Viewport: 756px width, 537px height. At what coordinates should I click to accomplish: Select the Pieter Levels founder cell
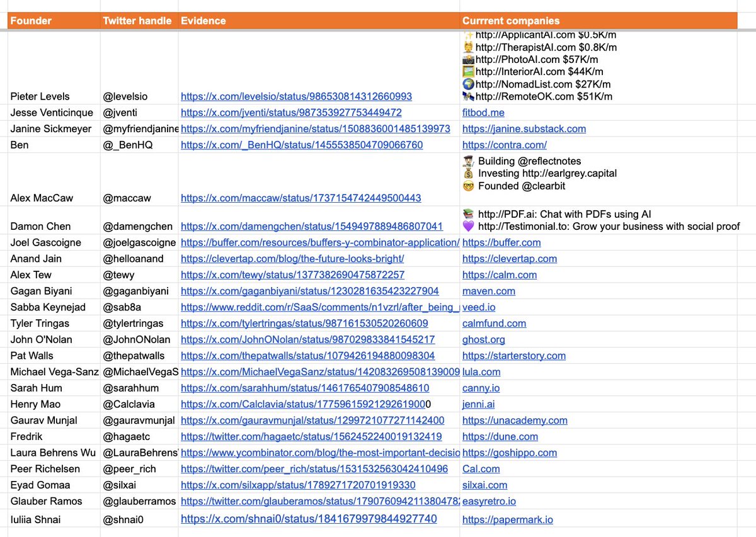[x=54, y=67]
